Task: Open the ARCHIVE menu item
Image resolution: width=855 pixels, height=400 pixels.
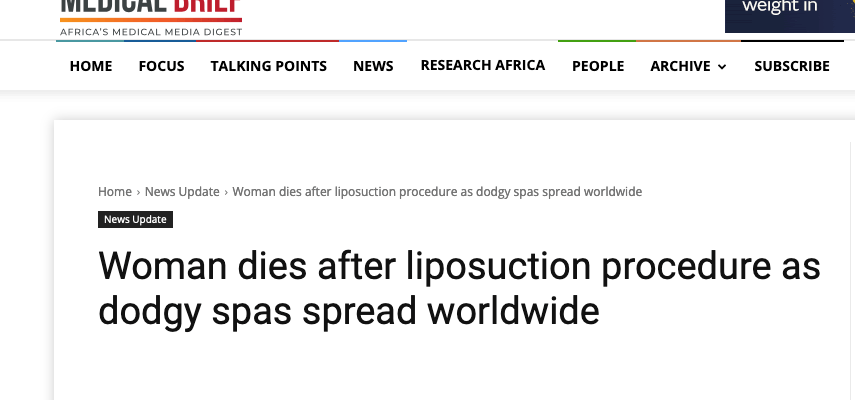Action: 680,66
